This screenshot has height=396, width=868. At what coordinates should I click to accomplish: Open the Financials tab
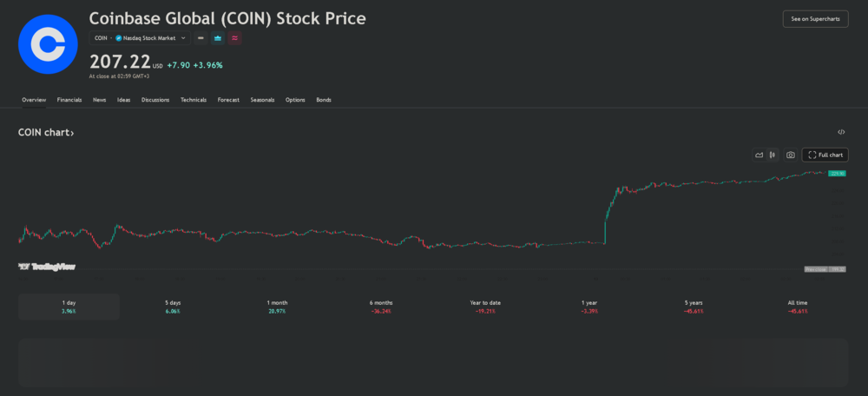tap(69, 100)
